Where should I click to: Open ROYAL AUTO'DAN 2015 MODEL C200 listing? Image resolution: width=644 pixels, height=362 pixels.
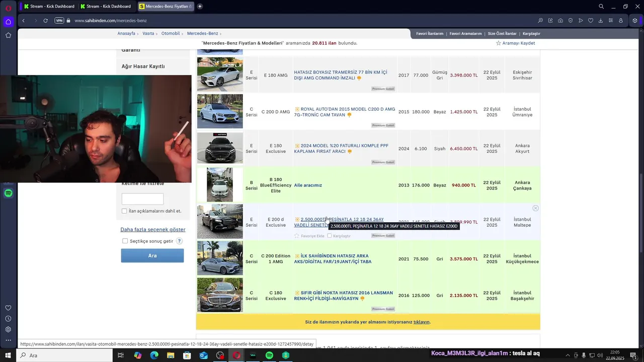point(345,112)
